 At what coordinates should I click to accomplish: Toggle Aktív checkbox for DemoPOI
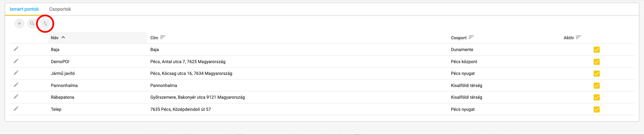pyautogui.click(x=596, y=62)
